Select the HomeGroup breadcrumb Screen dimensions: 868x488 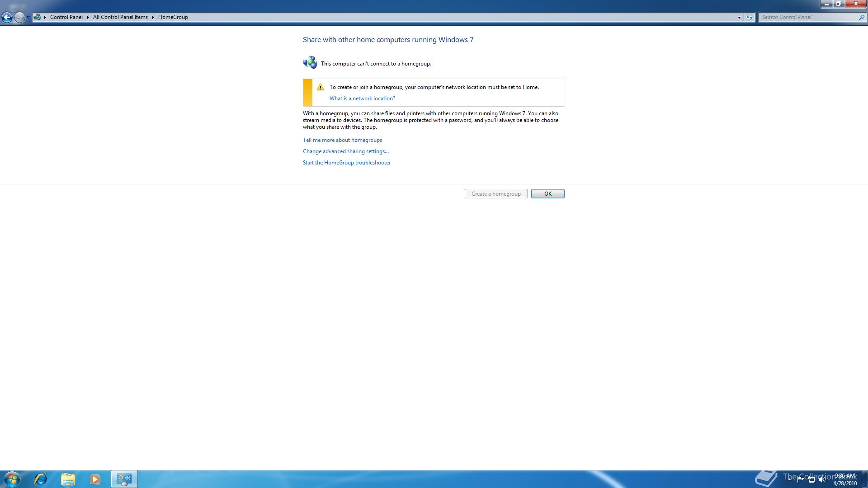pyautogui.click(x=173, y=17)
